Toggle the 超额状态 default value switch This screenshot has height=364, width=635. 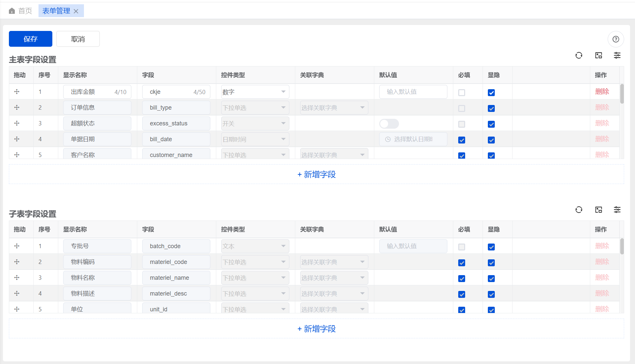[389, 124]
